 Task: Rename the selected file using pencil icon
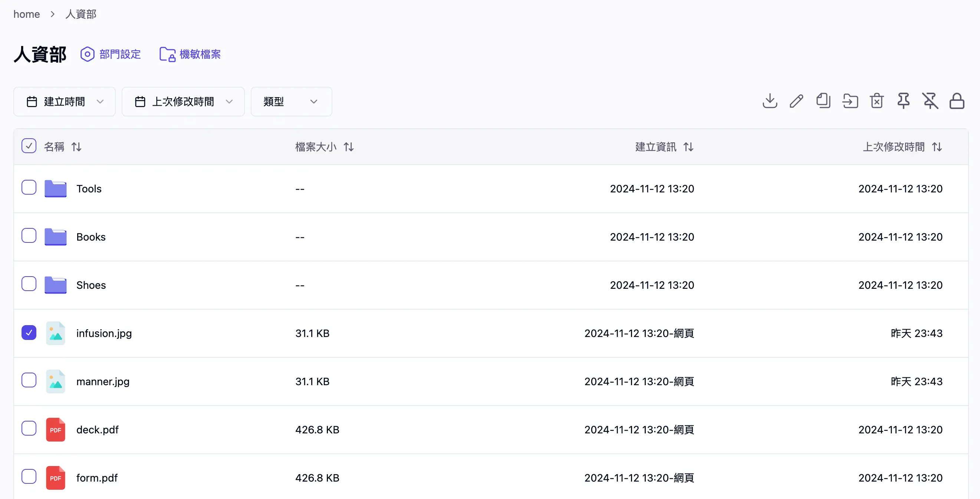click(x=797, y=101)
